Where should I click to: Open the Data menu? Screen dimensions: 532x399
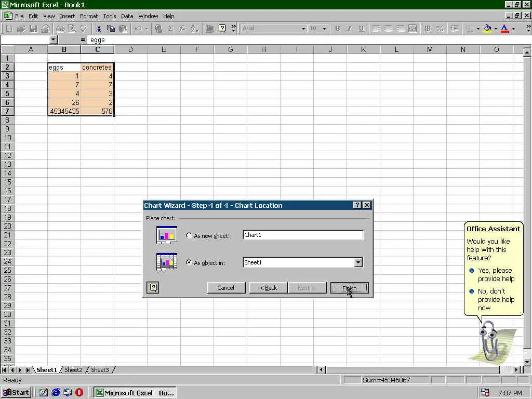coord(127,16)
